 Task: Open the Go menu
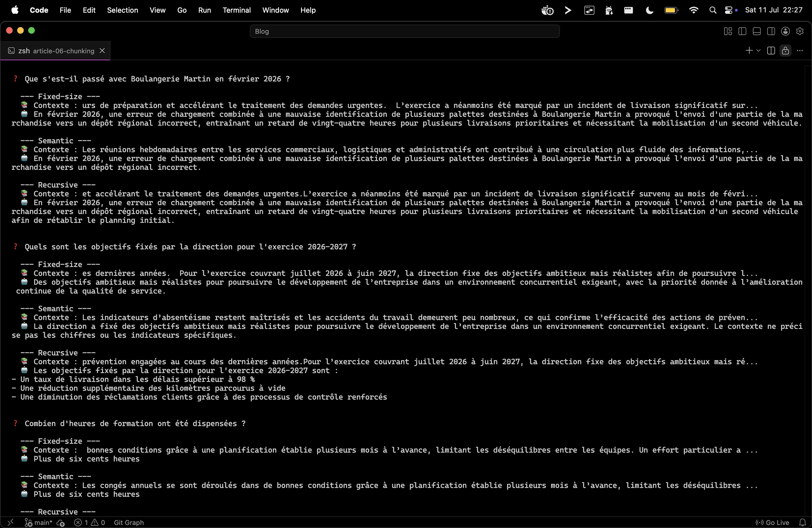[x=182, y=10]
